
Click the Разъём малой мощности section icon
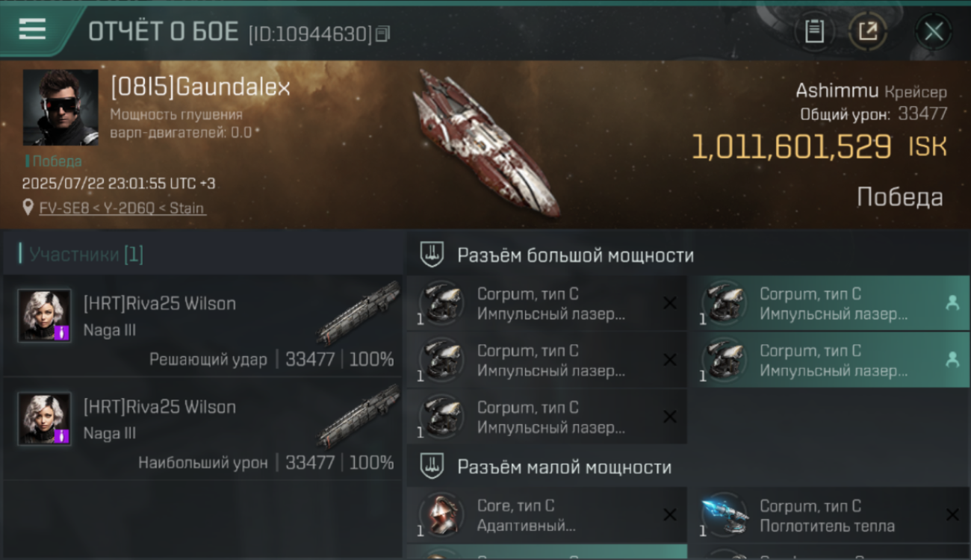(x=432, y=467)
